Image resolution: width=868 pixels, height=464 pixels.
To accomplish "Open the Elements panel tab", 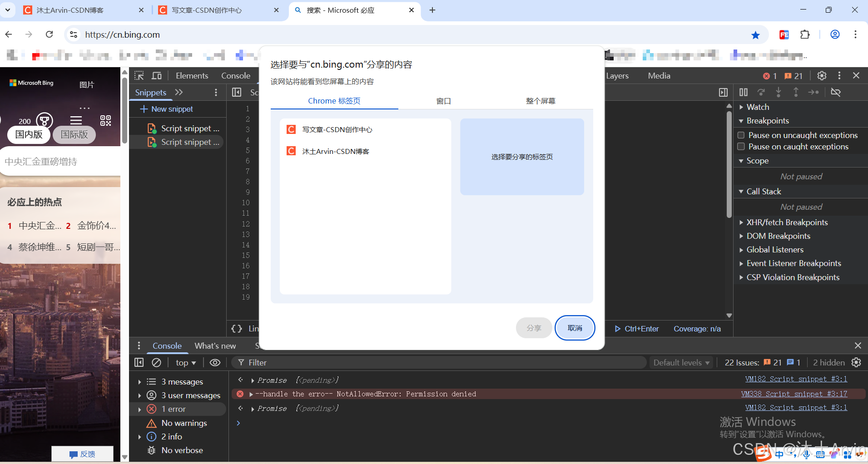I will [x=192, y=75].
